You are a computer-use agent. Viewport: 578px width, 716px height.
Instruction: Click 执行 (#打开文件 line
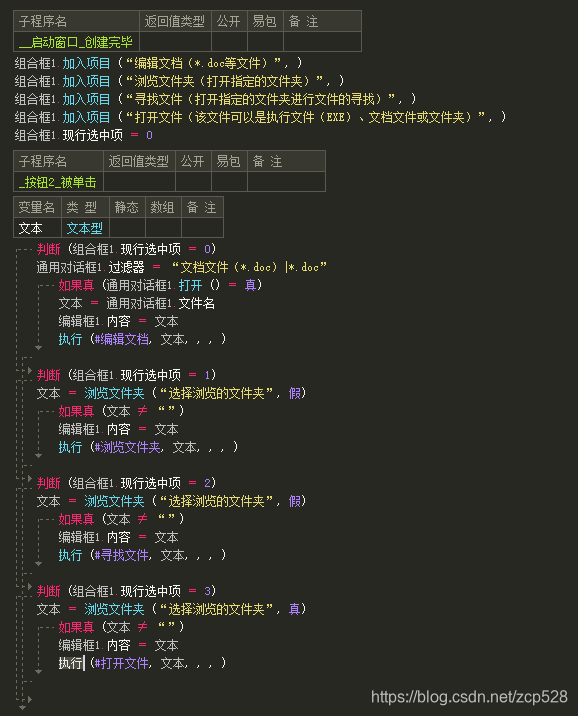(142, 663)
